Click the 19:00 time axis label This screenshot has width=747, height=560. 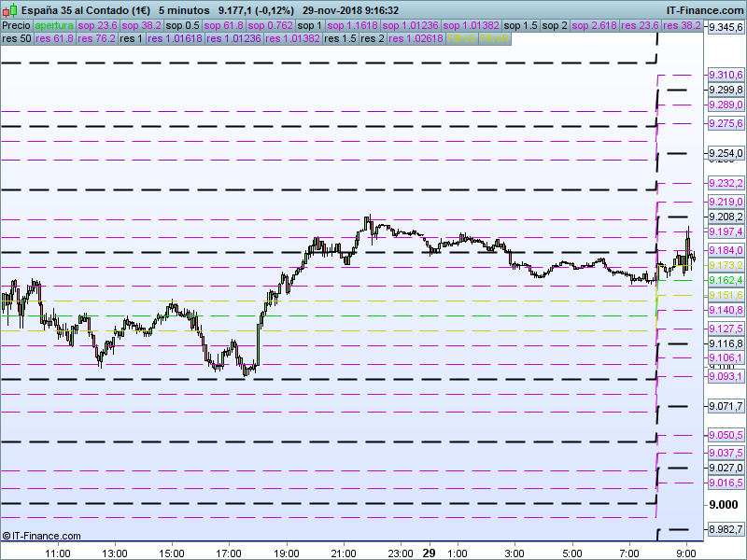287,553
